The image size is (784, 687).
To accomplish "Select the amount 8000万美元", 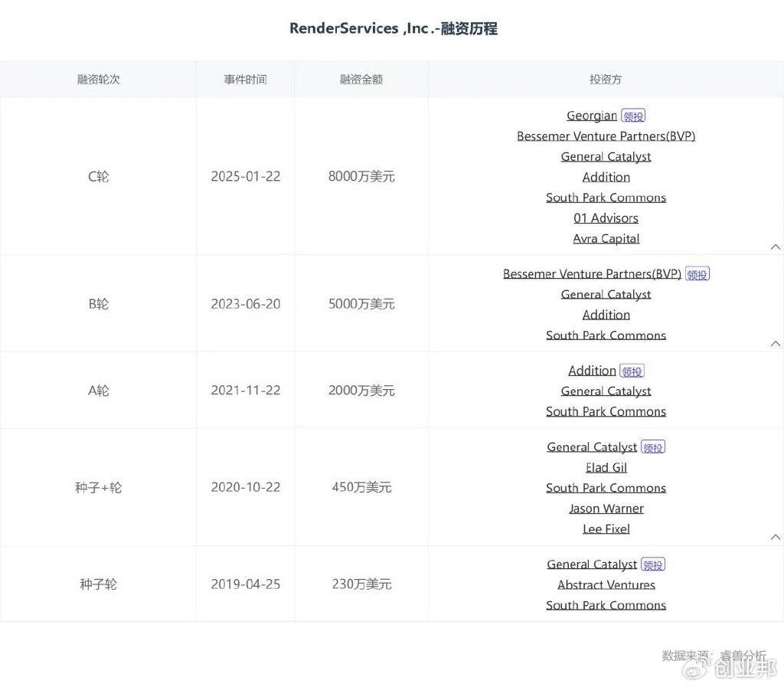I will tap(361, 176).
